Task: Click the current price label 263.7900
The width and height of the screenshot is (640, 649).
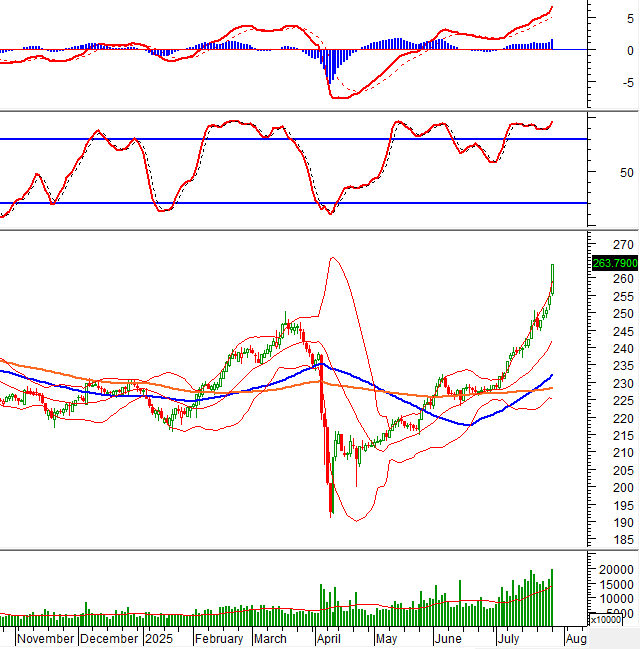Action: coord(615,263)
